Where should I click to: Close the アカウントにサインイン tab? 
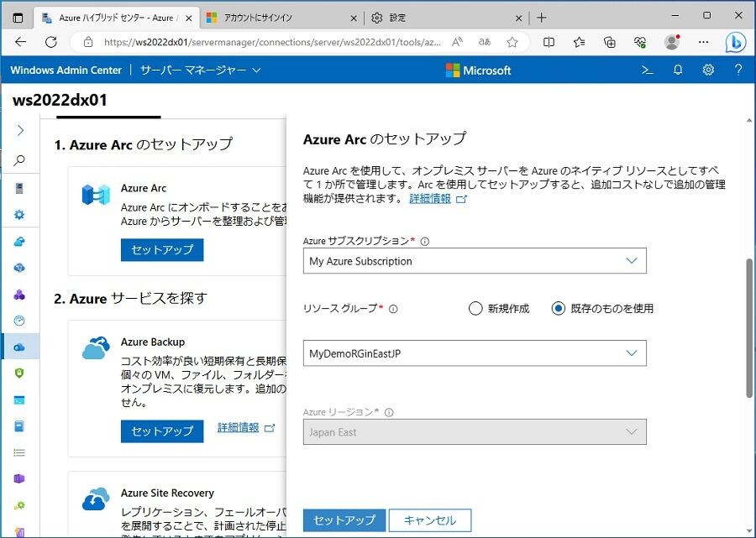point(354,18)
